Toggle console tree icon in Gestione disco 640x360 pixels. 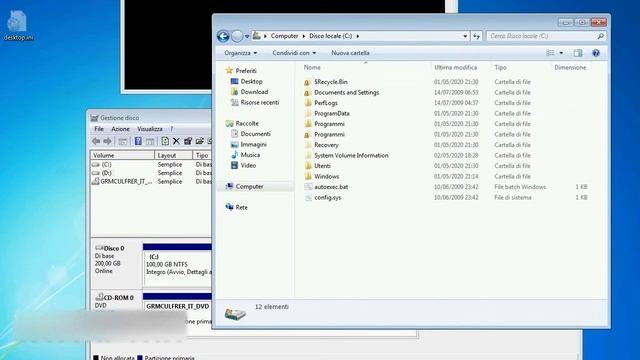pos(123,141)
